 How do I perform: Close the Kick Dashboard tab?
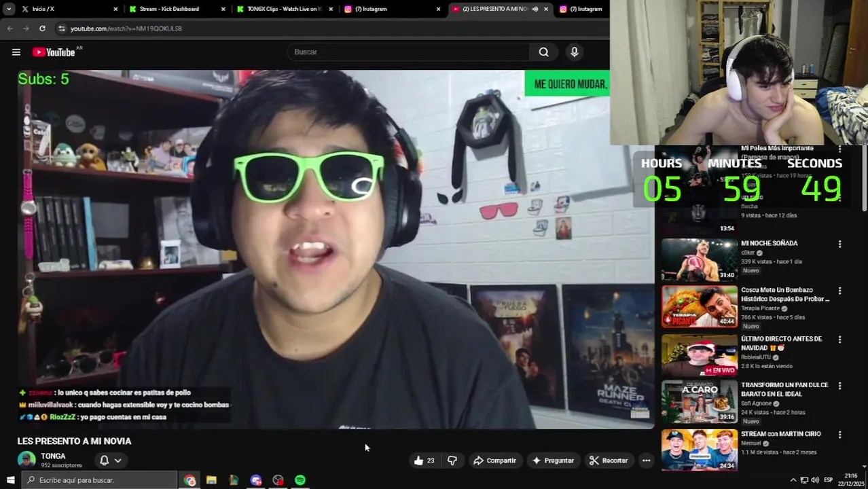[x=223, y=9]
